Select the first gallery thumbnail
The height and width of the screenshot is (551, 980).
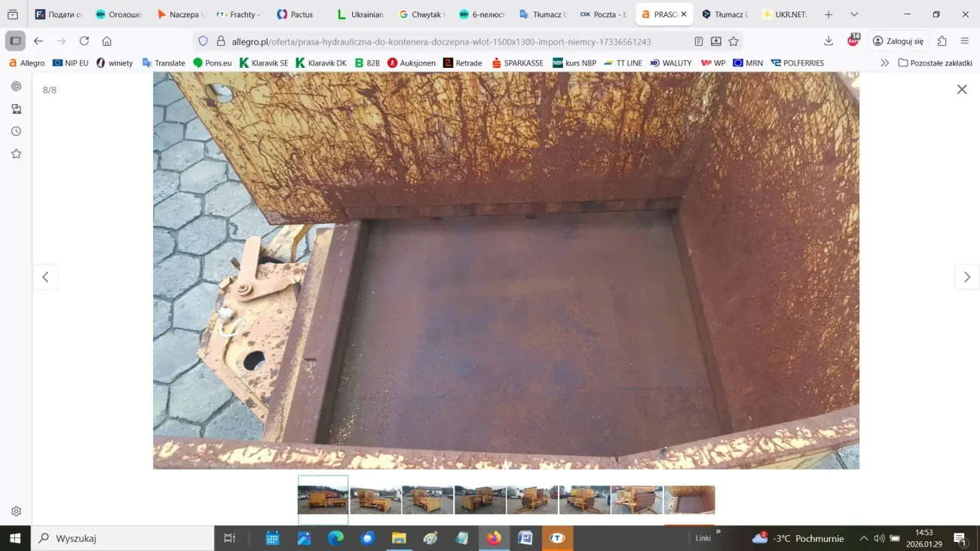323,500
